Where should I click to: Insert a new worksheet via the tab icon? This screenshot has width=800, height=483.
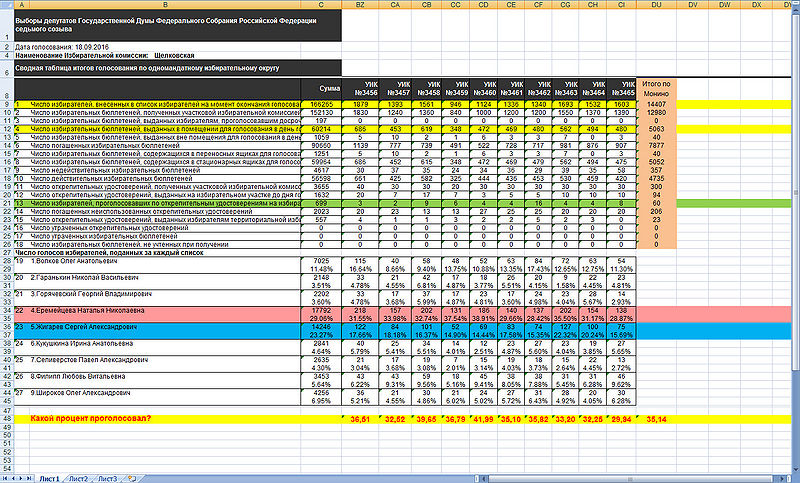tap(132, 478)
